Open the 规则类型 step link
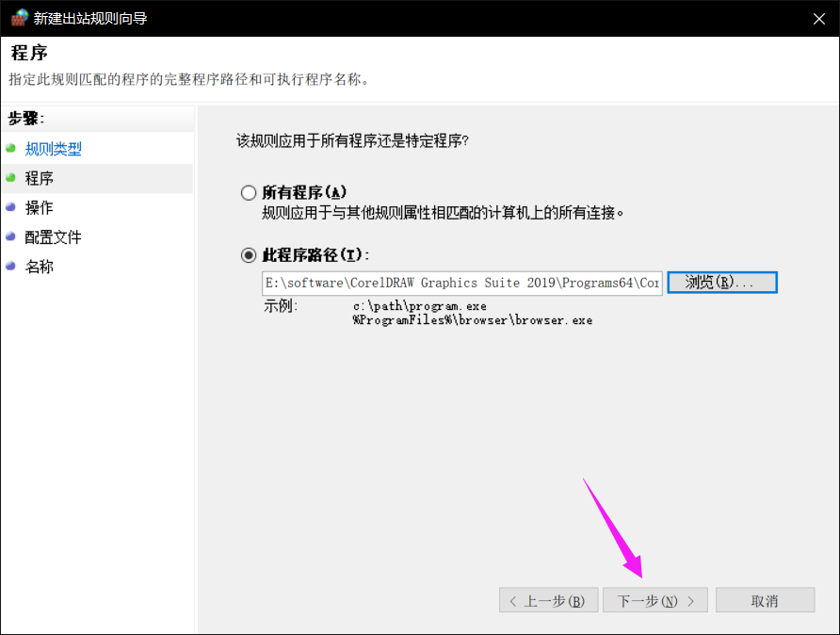The width and height of the screenshot is (840, 635). 53,149
